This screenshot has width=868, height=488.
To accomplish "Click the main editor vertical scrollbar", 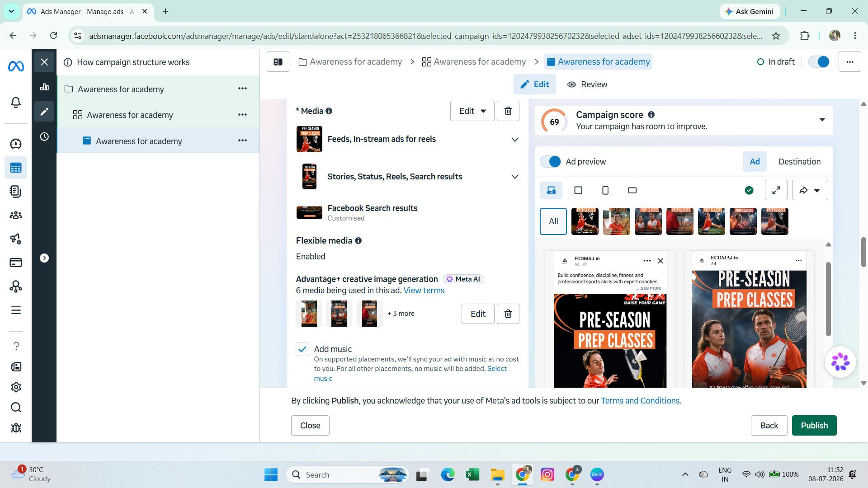I will click(863, 252).
